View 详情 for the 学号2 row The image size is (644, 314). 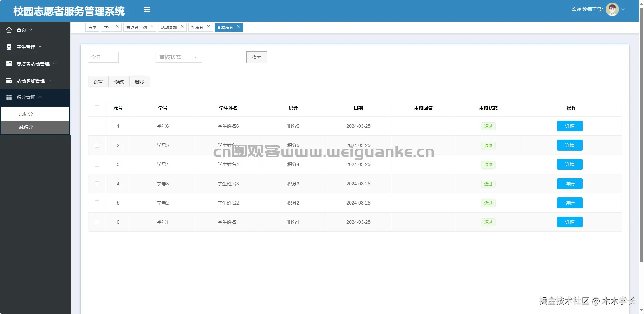coord(570,203)
